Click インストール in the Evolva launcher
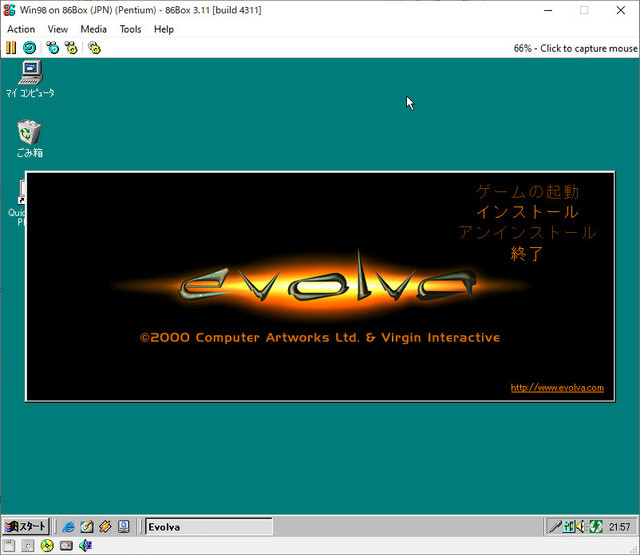The width and height of the screenshot is (640, 555). 527,212
